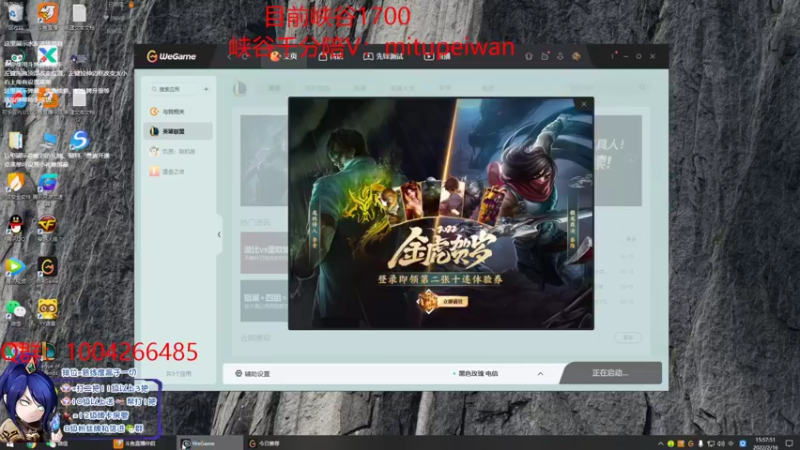Select 英雄联盟 in the sidebar
800x450 pixels.
(x=178, y=131)
